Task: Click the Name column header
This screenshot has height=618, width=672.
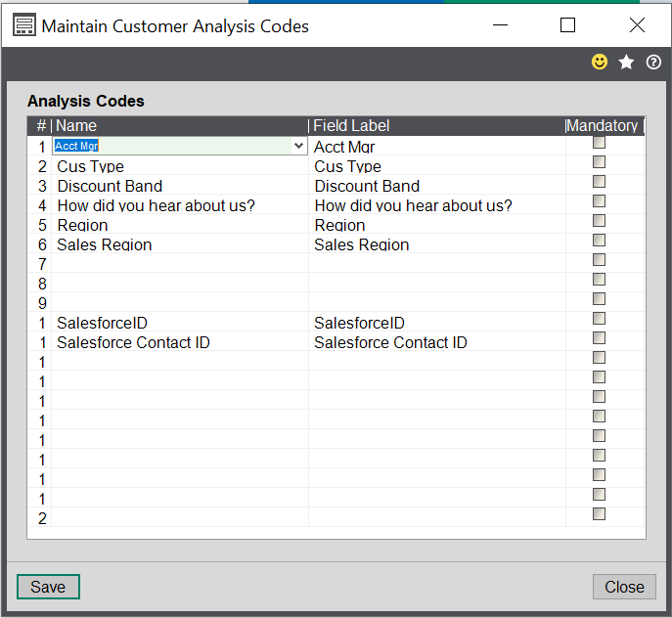Action: tap(176, 125)
